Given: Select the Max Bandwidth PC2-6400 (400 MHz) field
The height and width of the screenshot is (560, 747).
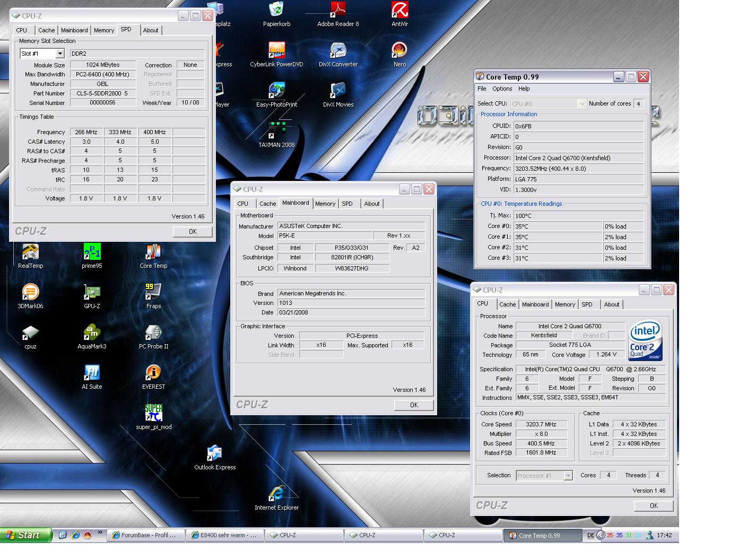Looking at the screenshot, I should tap(102, 74).
